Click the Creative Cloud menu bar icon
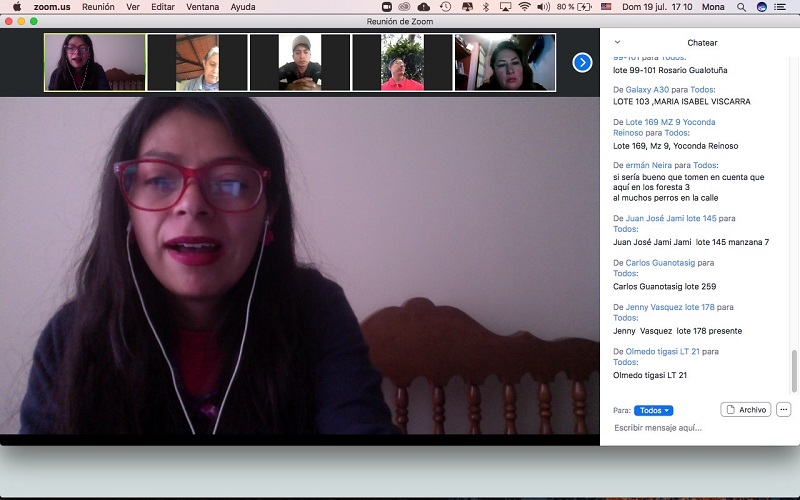800x500 pixels. tap(405, 7)
